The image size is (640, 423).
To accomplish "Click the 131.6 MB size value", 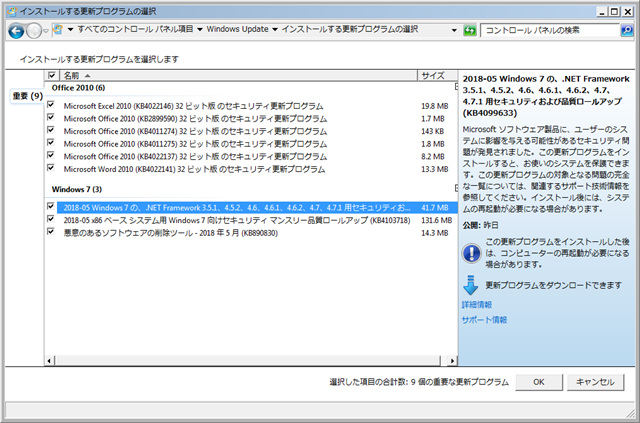I will click(x=436, y=220).
